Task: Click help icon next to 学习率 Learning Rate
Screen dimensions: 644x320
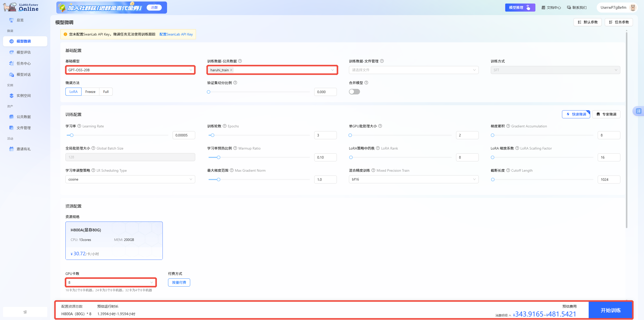Action: [x=79, y=126]
